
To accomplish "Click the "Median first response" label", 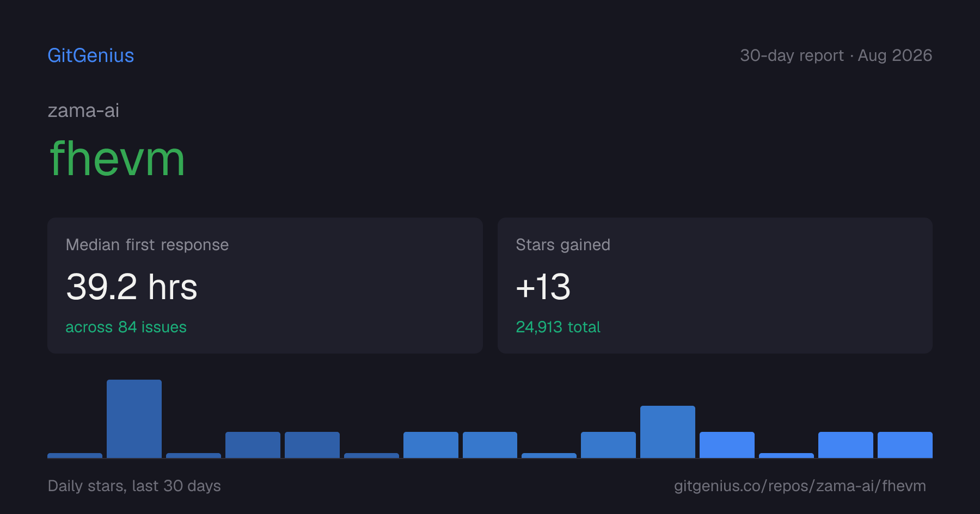I will point(147,245).
